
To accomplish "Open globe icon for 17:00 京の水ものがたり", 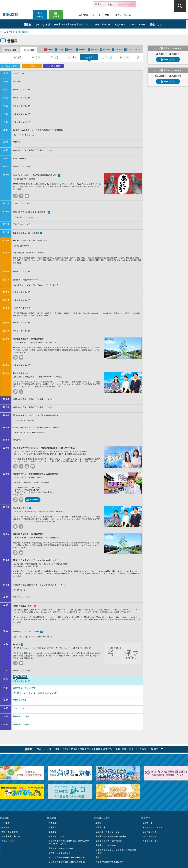I will pos(15,357).
